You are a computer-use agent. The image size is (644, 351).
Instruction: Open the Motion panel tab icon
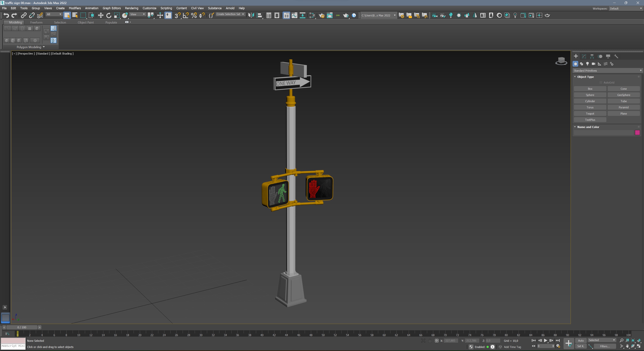click(x=600, y=56)
